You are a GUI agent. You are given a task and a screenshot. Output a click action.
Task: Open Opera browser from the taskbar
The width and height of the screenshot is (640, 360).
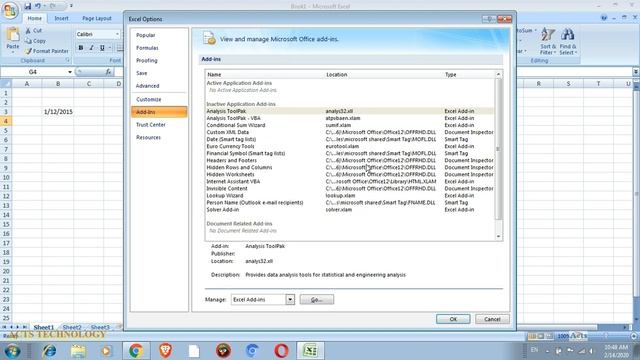[x=281, y=351]
